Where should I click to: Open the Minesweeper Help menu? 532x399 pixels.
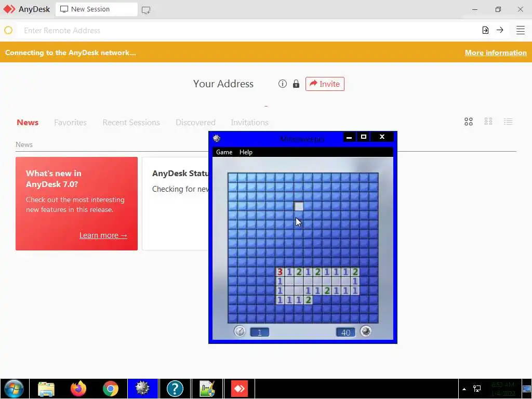(x=246, y=152)
